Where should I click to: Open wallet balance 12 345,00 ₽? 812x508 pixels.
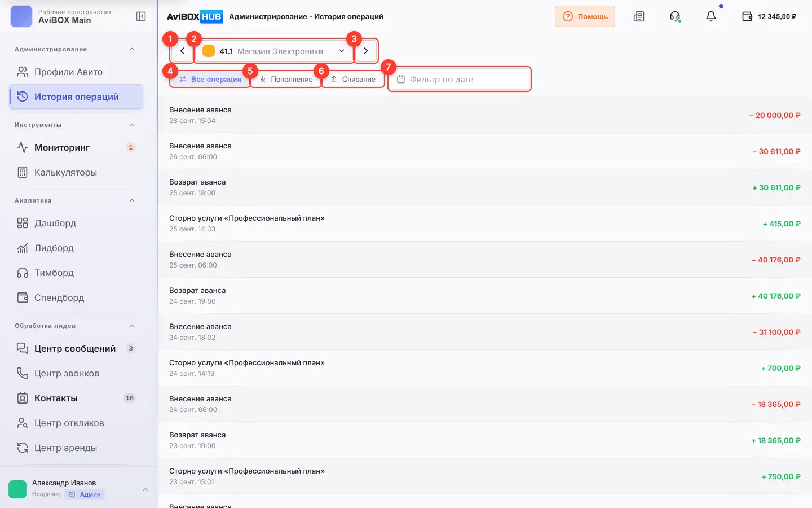coord(769,16)
